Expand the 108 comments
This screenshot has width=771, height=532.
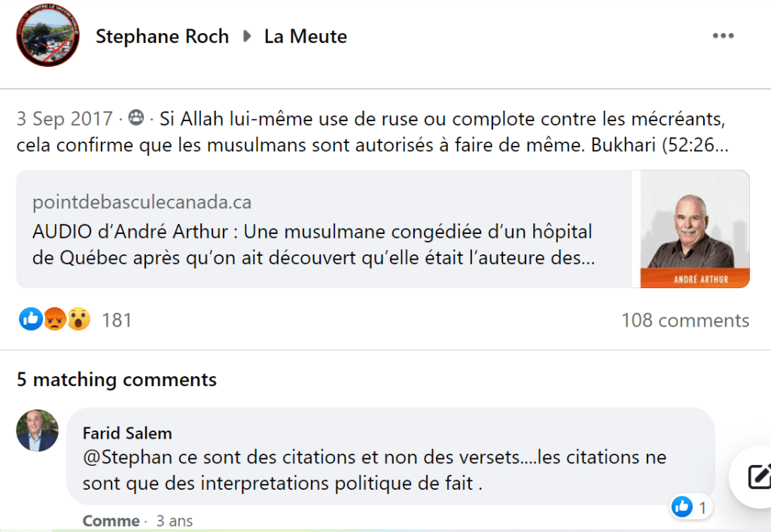(x=684, y=321)
